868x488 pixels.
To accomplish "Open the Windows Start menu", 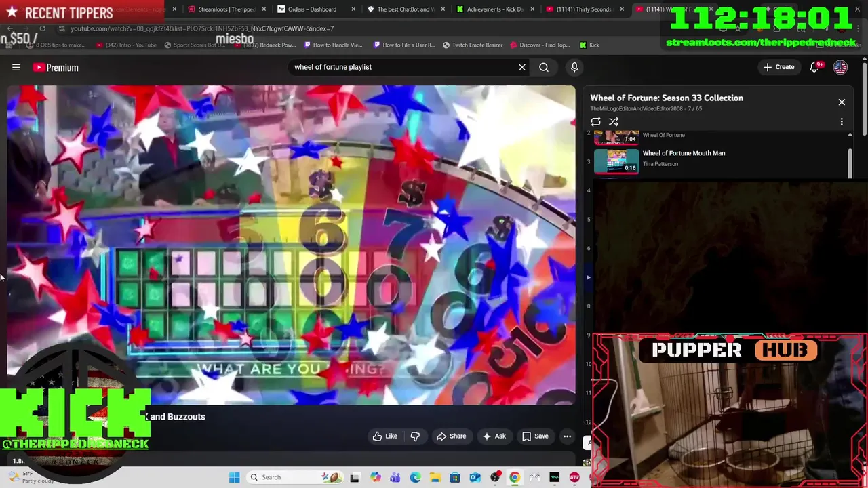I will [234, 477].
